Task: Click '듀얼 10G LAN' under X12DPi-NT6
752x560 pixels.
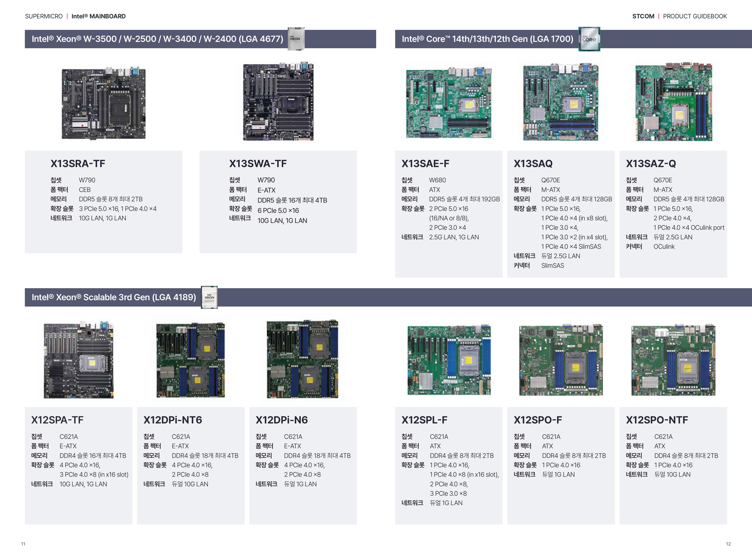Action: (x=190, y=484)
